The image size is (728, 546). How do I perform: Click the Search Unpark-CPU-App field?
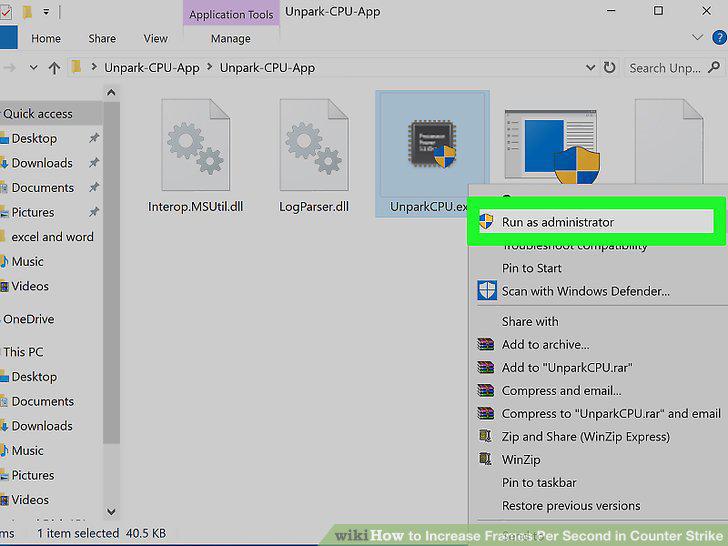tap(665, 68)
